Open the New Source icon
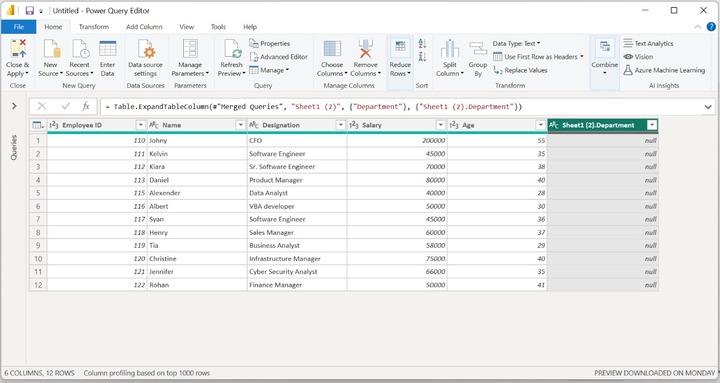 tap(51, 48)
